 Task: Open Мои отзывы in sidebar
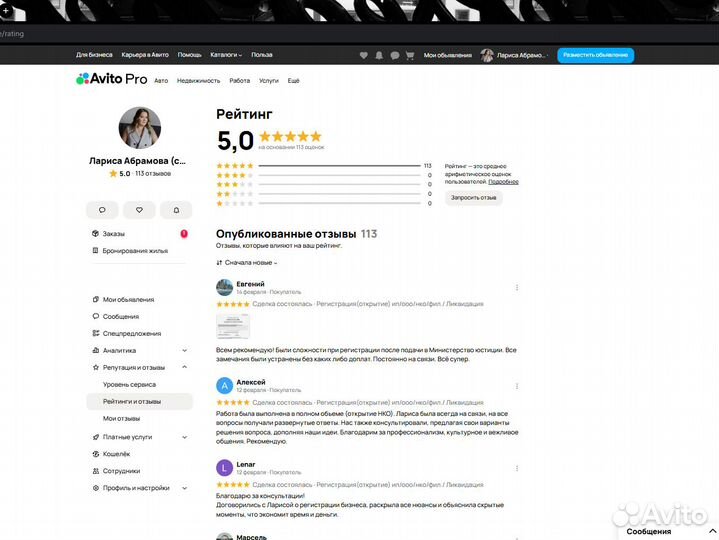[x=122, y=419]
